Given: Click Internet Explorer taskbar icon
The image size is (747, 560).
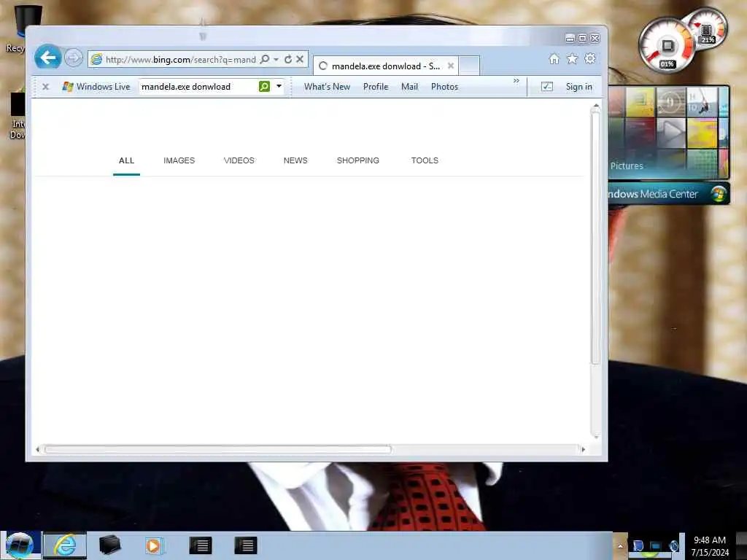Looking at the screenshot, I should click(x=65, y=545).
